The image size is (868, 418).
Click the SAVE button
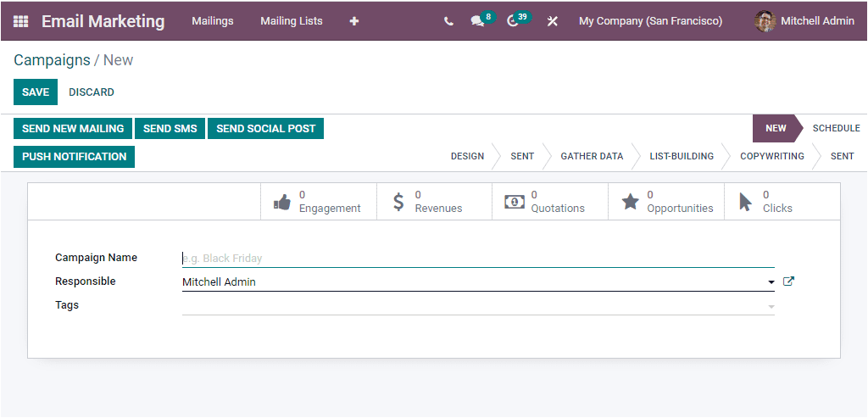point(36,92)
